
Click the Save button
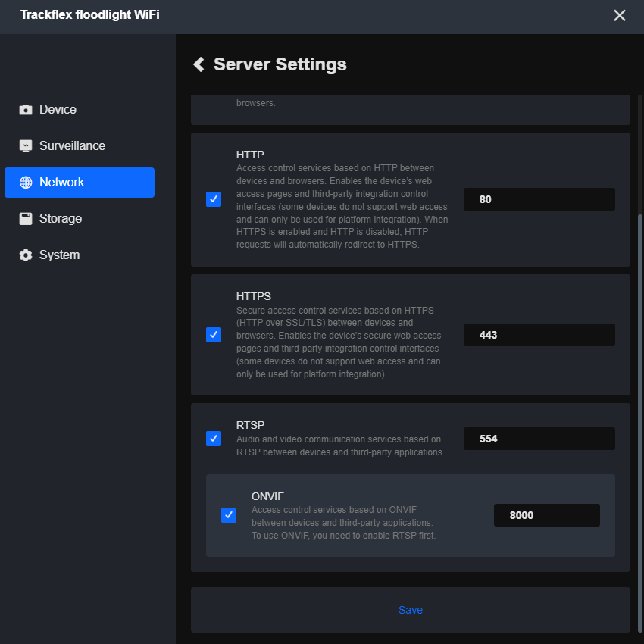click(x=411, y=610)
